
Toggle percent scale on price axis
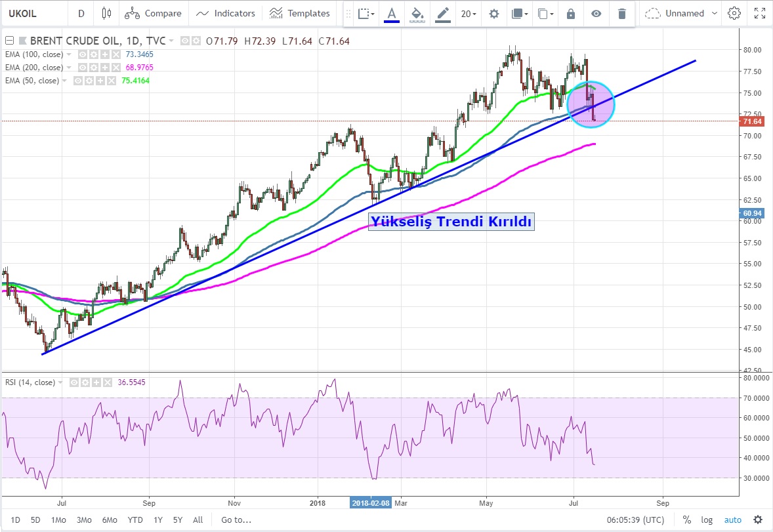click(x=686, y=520)
